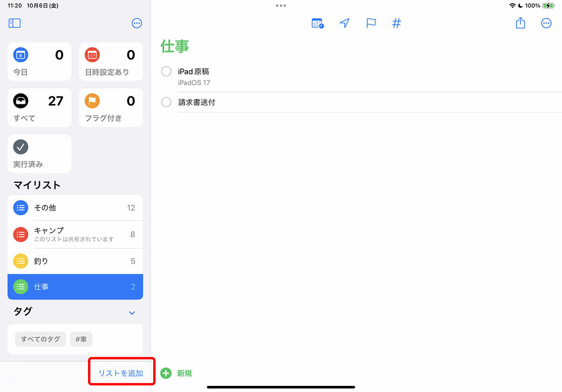Tap the マイリスト section header
562x392 pixels.
pos(37,185)
